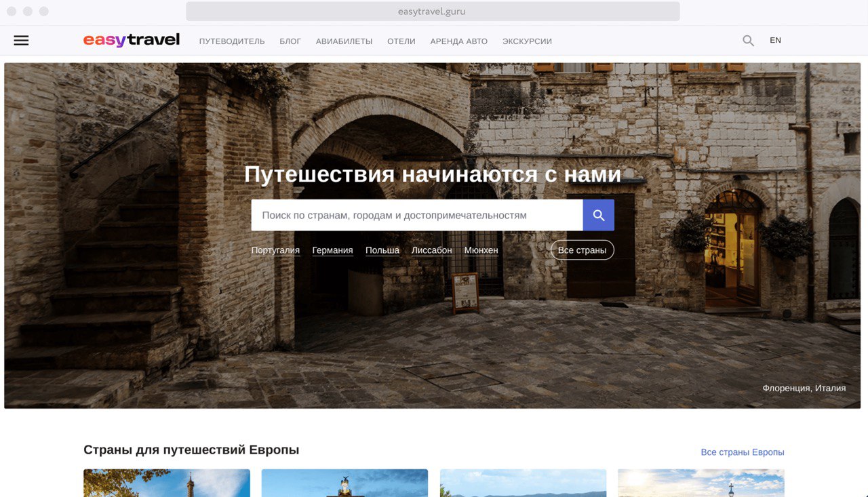Click the Путешествия начинаются с нами headline
Image resolution: width=868 pixels, height=497 pixels.
(433, 174)
